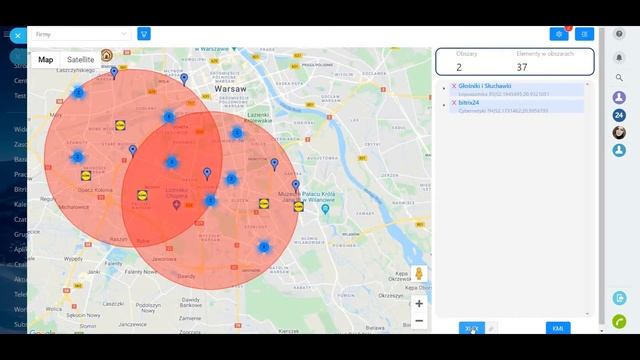Open help with the question mark icon
640x360 pixels.
619,34
